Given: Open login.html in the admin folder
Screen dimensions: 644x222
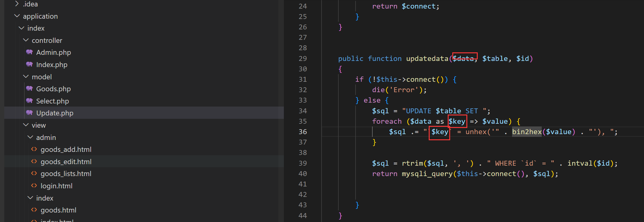Looking at the screenshot, I should click(57, 186).
